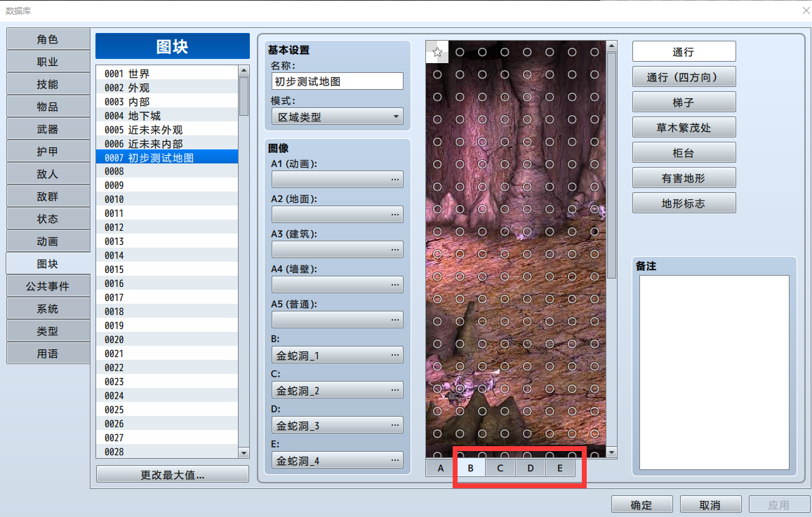Expand the 模式 区域类型 dropdown

[337, 116]
